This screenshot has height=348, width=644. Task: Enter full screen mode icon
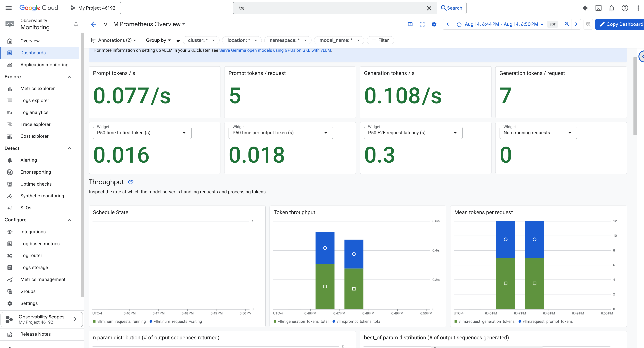422,24
